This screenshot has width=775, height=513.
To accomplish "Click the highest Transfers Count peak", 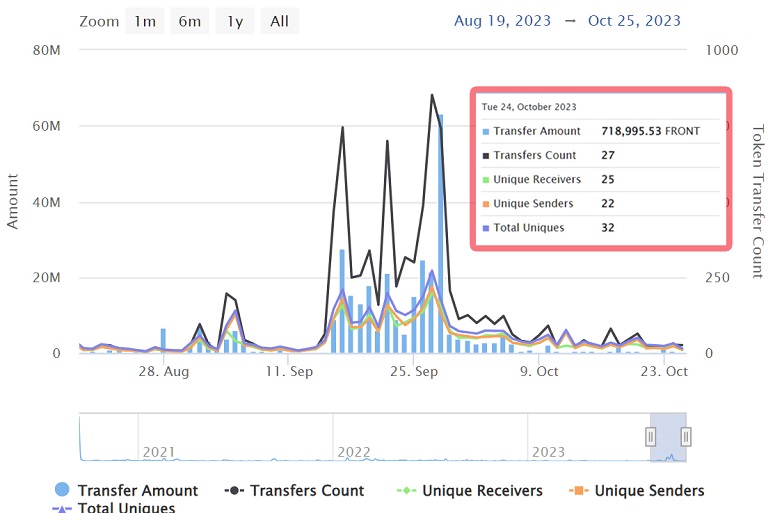I will click(x=432, y=95).
